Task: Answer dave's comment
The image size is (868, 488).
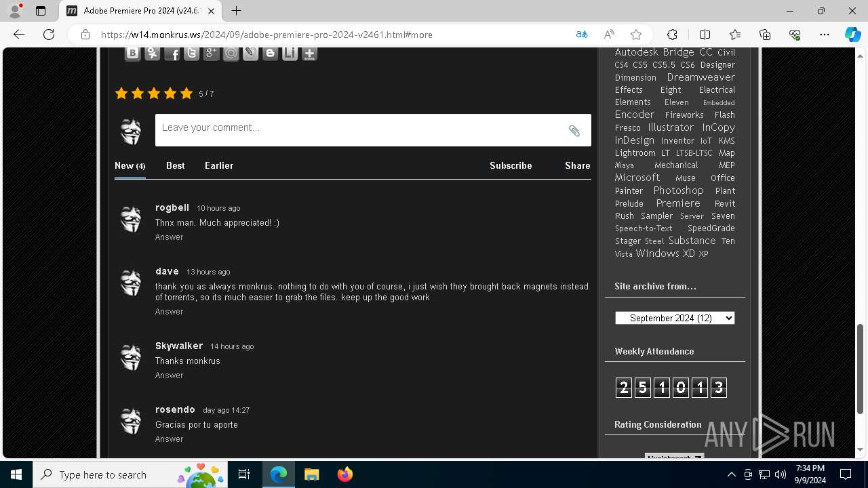Action: [x=169, y=312]
